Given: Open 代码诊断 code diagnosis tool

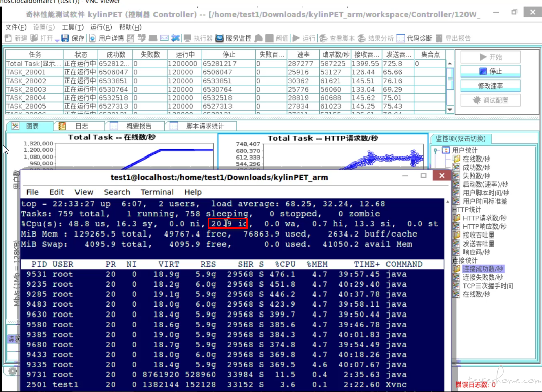Looking at the screenshot, I should pos(415,38).
